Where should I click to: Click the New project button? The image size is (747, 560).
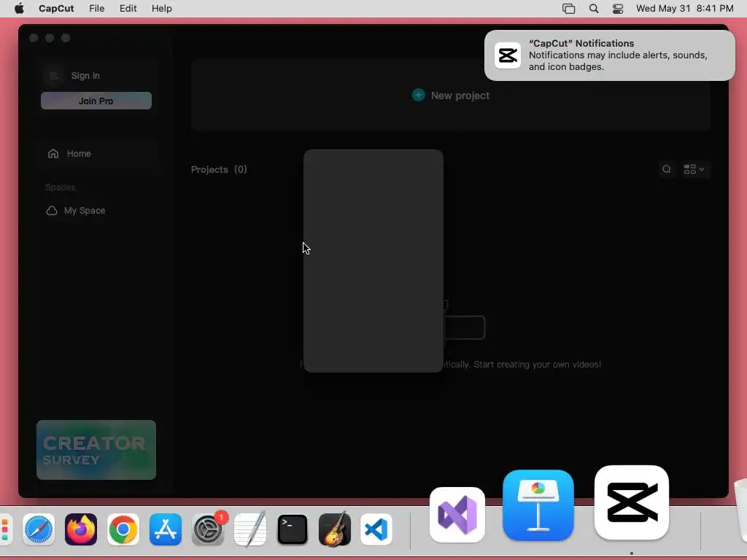[451, 96]
